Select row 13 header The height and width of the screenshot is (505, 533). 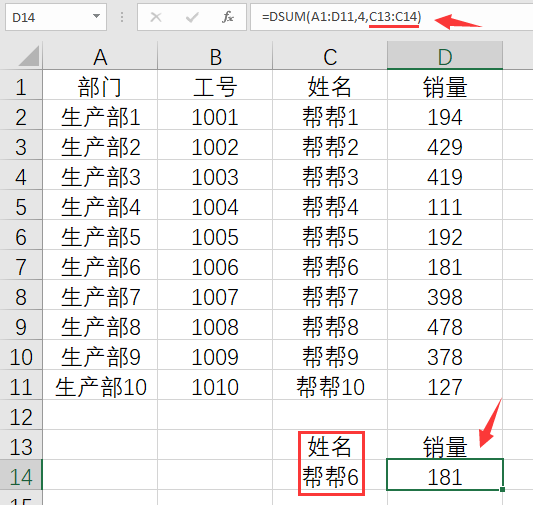[x=21, y=445]
